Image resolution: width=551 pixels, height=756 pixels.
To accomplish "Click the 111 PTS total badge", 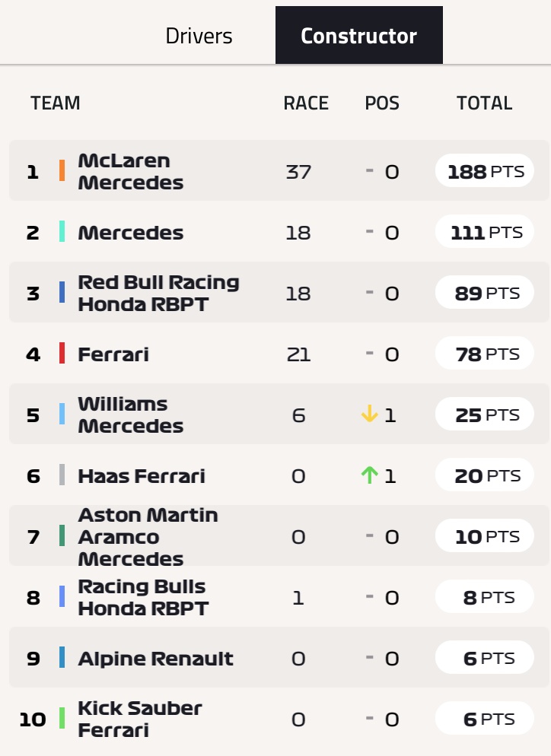I will 485,231.
